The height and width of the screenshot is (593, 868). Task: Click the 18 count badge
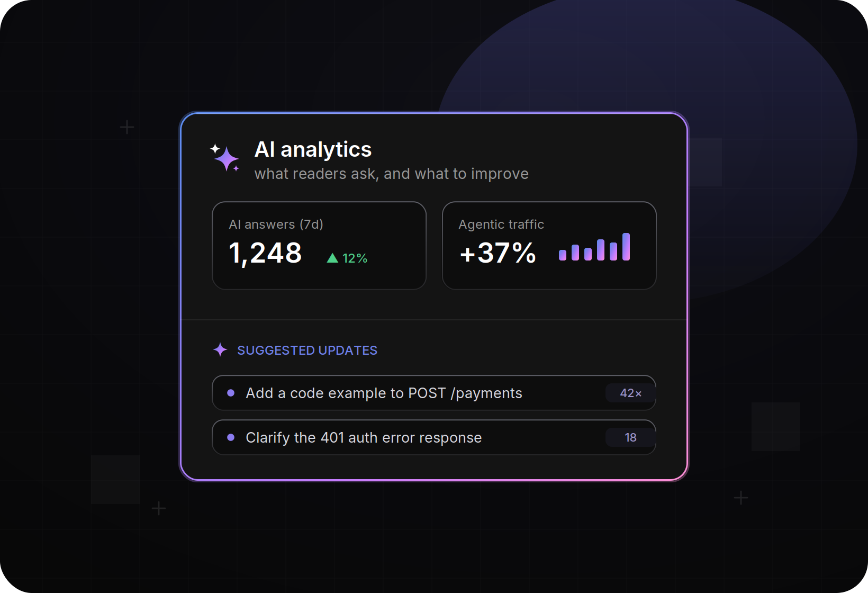[x=630, y=437]
